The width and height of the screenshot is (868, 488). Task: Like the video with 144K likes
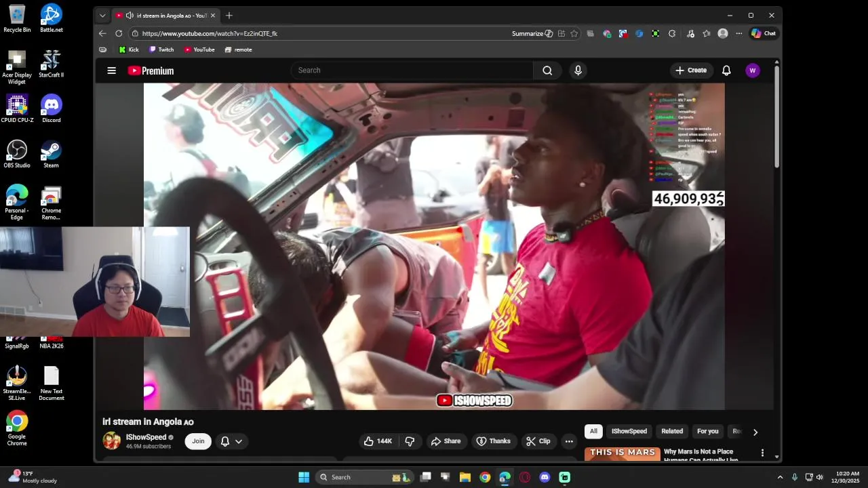click(378, 441)
